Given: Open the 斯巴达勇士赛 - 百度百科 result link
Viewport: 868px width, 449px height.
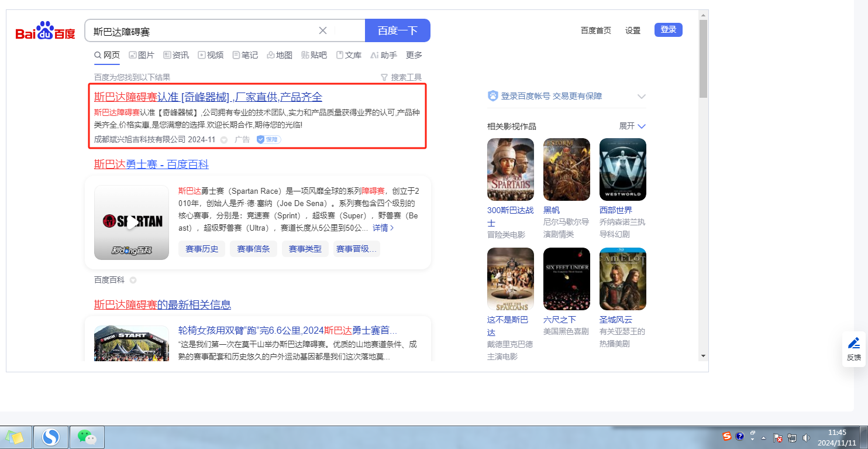Looking at the screenshot, I should pyautogui.click(x=151, y=164).
